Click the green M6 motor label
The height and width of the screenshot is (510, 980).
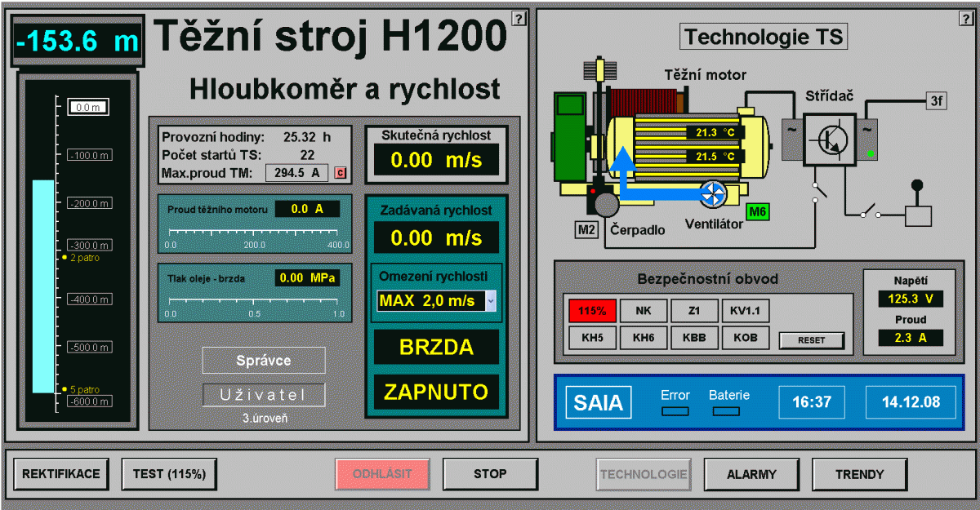click(758, 212)
